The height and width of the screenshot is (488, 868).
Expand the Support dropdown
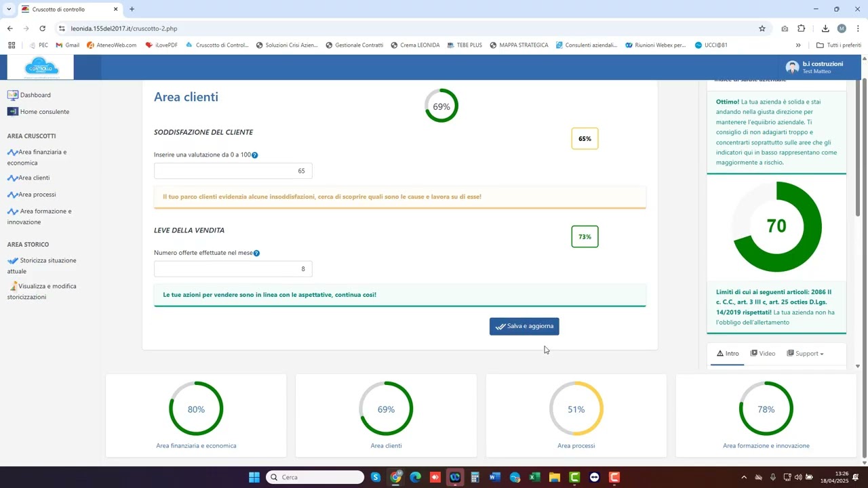pos(806,354)
